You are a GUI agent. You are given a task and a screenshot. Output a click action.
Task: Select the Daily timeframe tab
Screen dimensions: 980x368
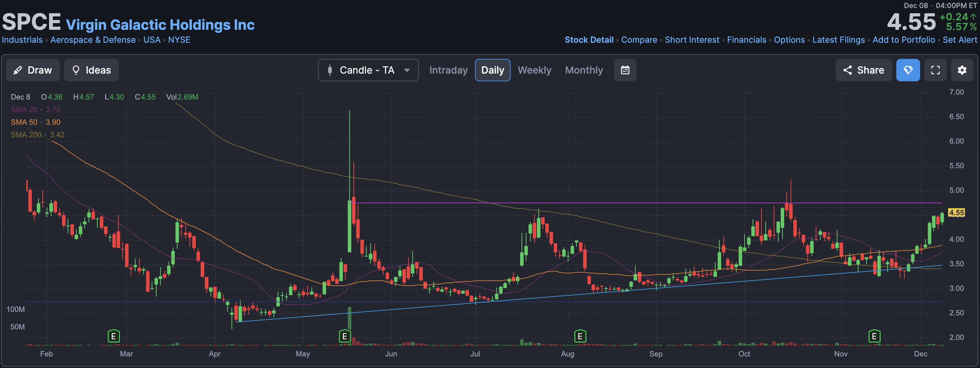click(x=493, y=70)
